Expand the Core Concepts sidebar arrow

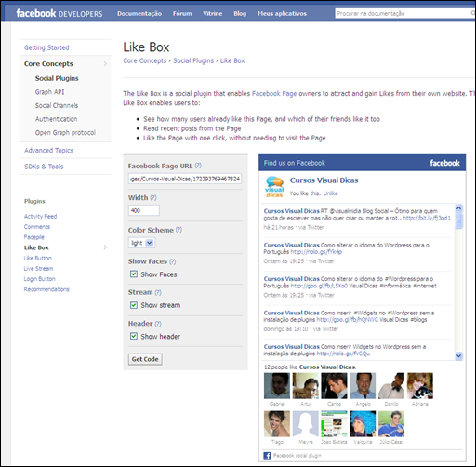point(105,63)
